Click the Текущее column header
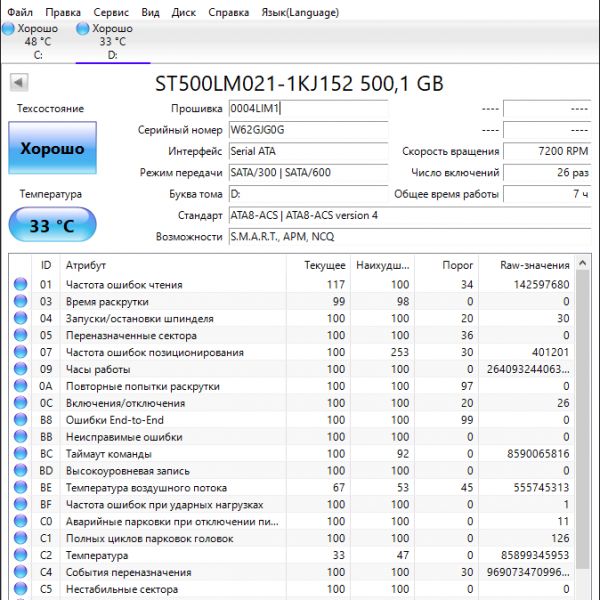Viewport: 600px width, 600px height. pos(318,265)
